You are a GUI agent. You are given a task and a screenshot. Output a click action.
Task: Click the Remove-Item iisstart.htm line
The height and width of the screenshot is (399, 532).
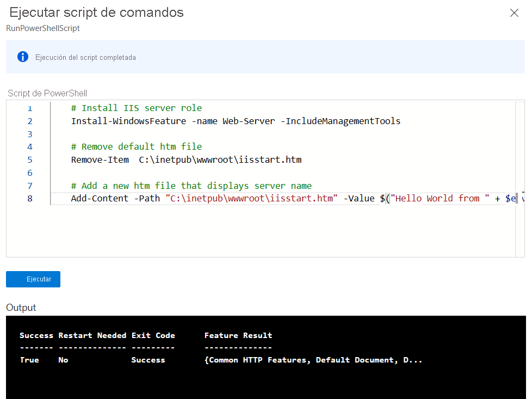tap(186, 159)
